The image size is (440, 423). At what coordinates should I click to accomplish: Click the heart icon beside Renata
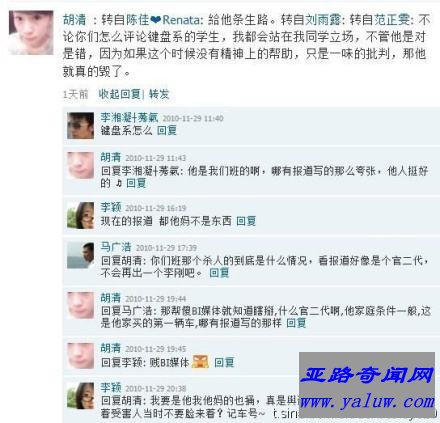155,21
